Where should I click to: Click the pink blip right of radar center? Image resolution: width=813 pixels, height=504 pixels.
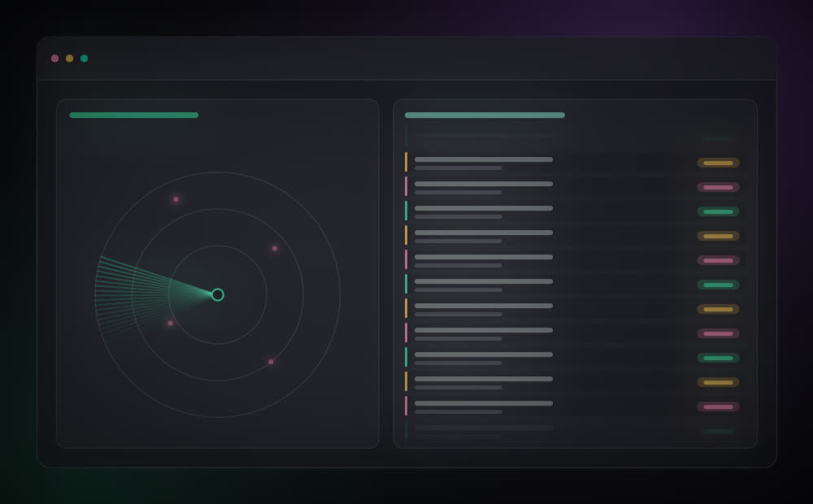pos(275,249)
